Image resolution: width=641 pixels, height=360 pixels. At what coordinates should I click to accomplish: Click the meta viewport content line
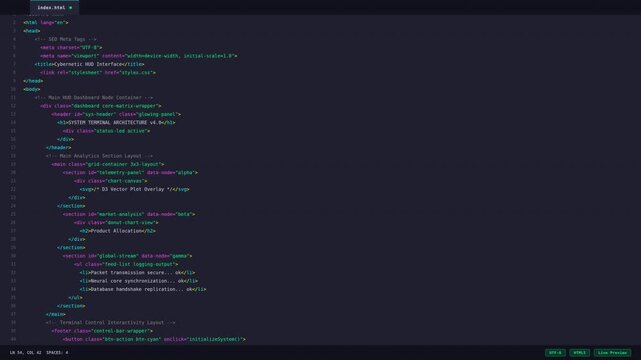tap(139, 56)
